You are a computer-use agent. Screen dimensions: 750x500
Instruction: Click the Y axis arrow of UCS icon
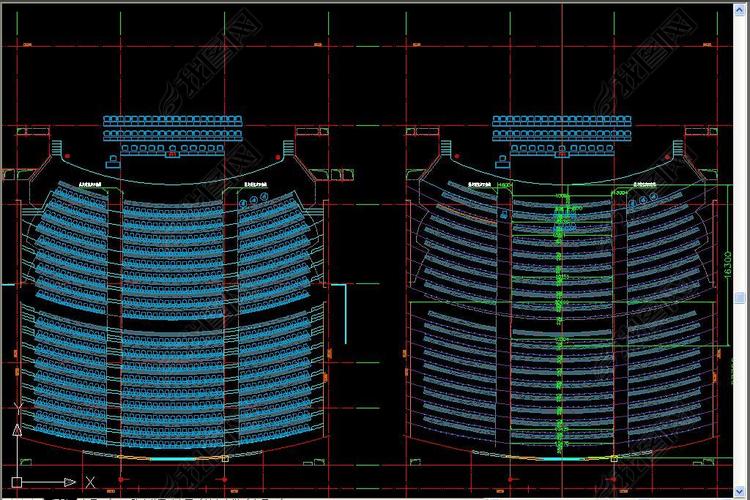17,429
